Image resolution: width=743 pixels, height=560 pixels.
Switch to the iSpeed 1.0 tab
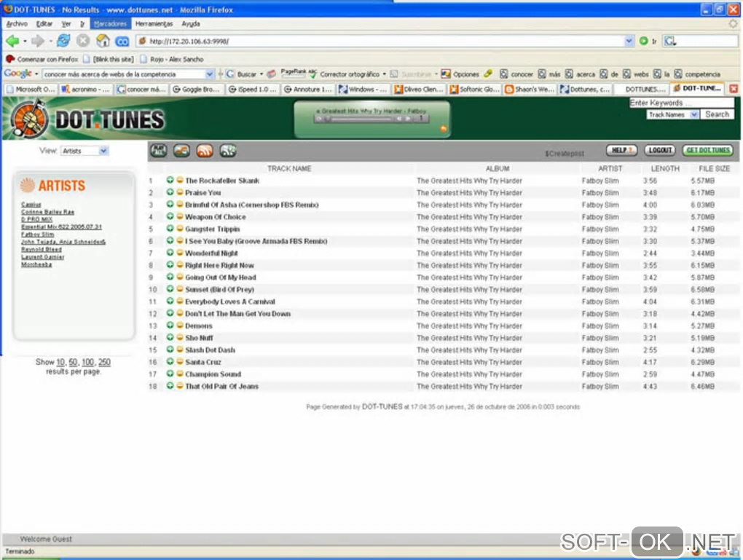[x=253, y=89]
